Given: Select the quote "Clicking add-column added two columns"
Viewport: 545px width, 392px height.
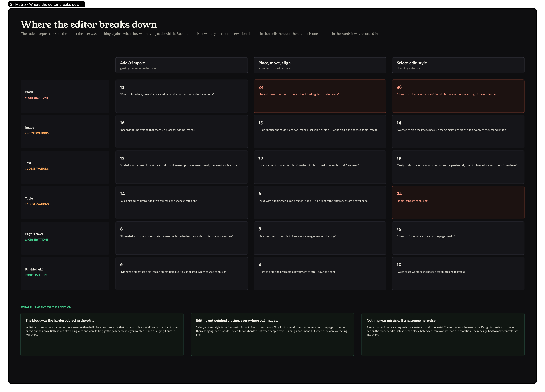Looking at the screenshot, I should (x=159, y=201).
